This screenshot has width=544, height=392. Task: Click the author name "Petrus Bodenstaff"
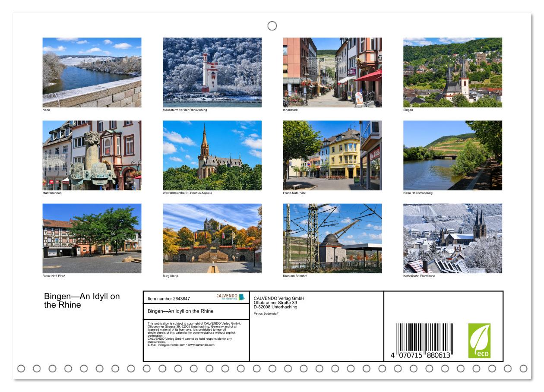[x=266, y=313]
